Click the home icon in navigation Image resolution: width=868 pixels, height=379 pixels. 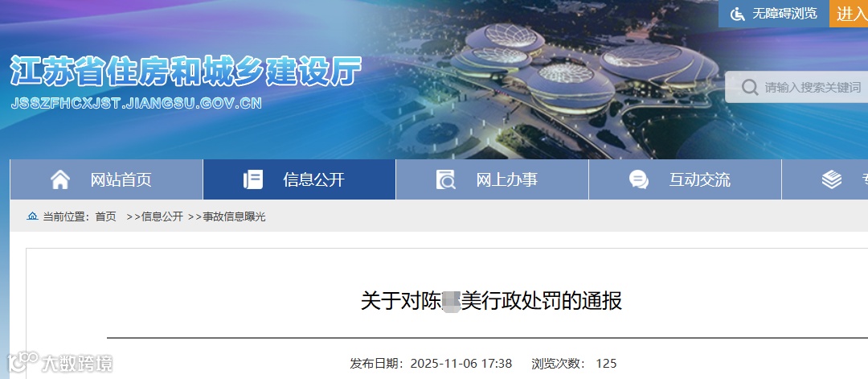(60, 179)
